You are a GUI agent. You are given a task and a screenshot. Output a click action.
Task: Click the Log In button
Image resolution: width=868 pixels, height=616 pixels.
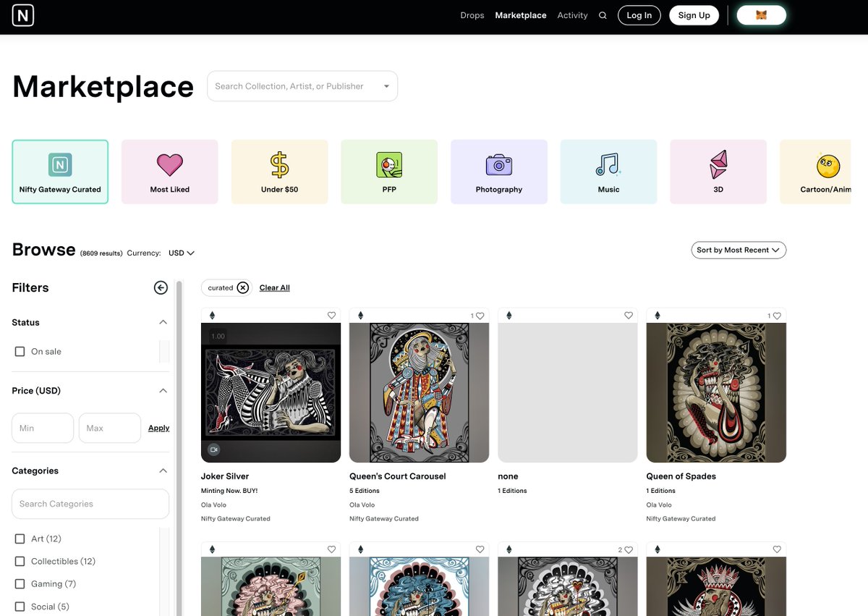point(639,15)
